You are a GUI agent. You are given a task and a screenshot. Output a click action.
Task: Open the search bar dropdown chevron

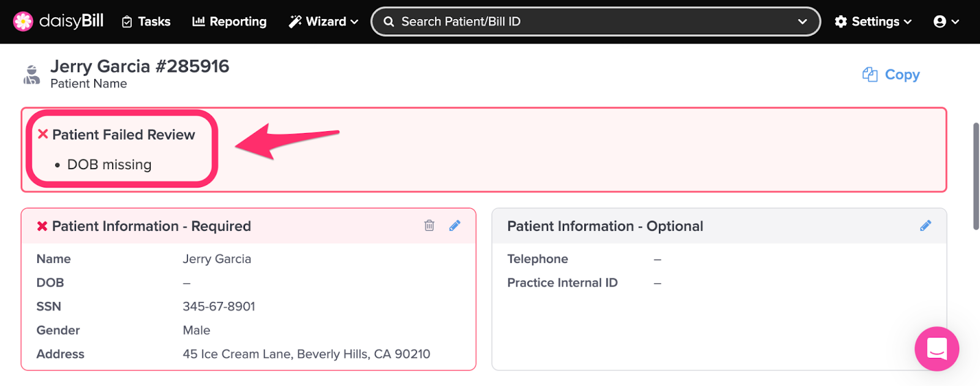[x=802, y=21]
